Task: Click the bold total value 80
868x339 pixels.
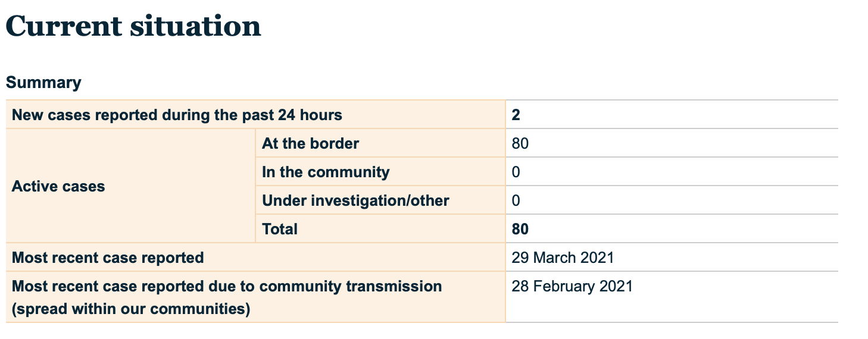Action: 520,229
